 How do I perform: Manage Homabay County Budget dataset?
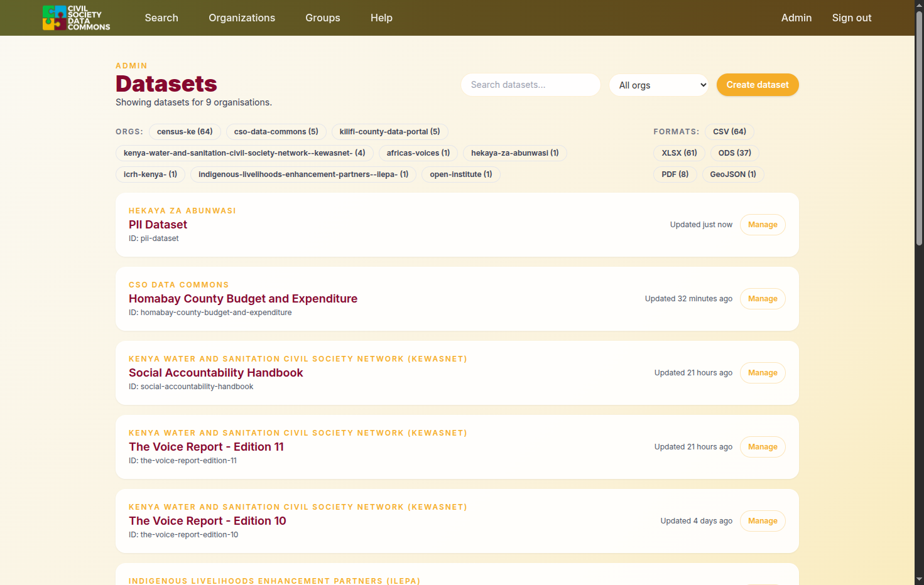763,299
